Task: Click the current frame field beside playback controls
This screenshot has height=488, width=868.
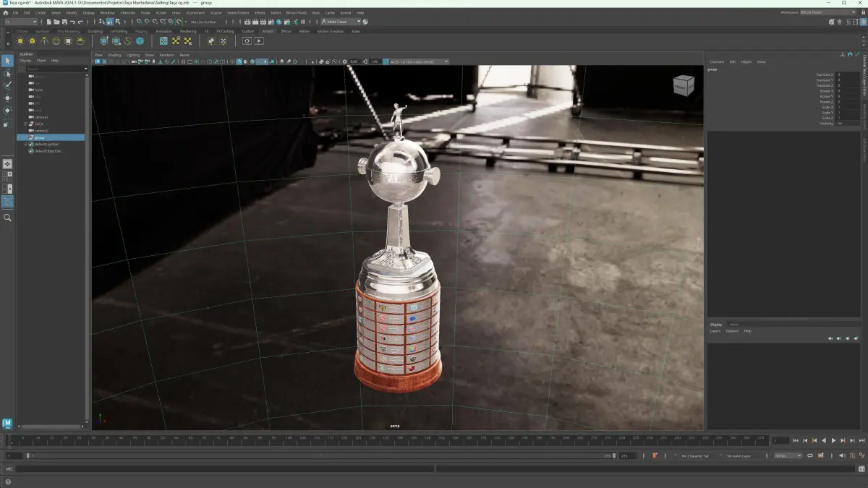Action: [780, 440]
